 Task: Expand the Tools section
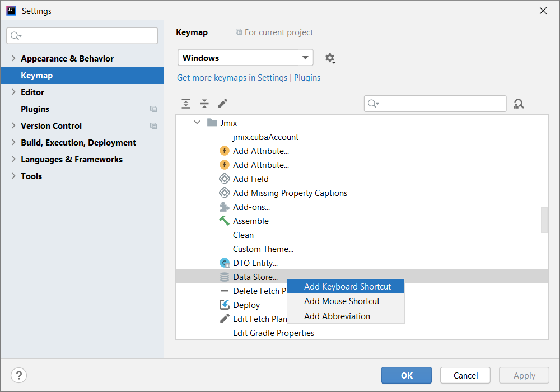[13, 176]
